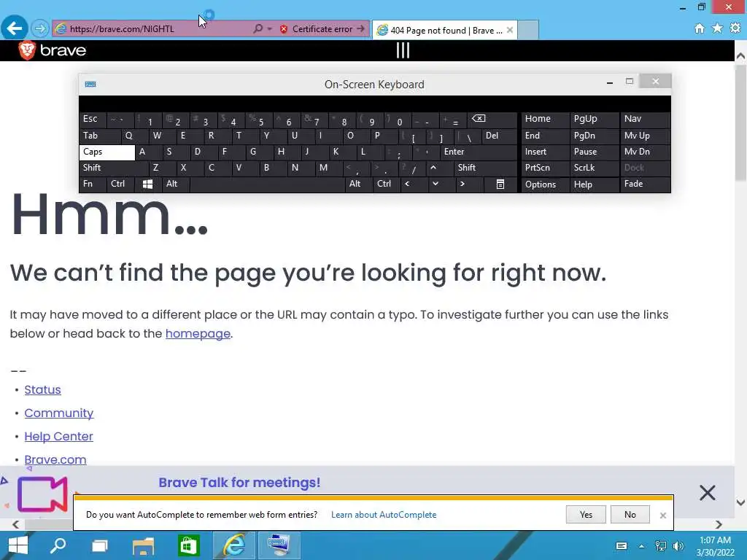Toggle the left Alt key
The width and height of the screenshot is (747, 560).
click(175, 184)
